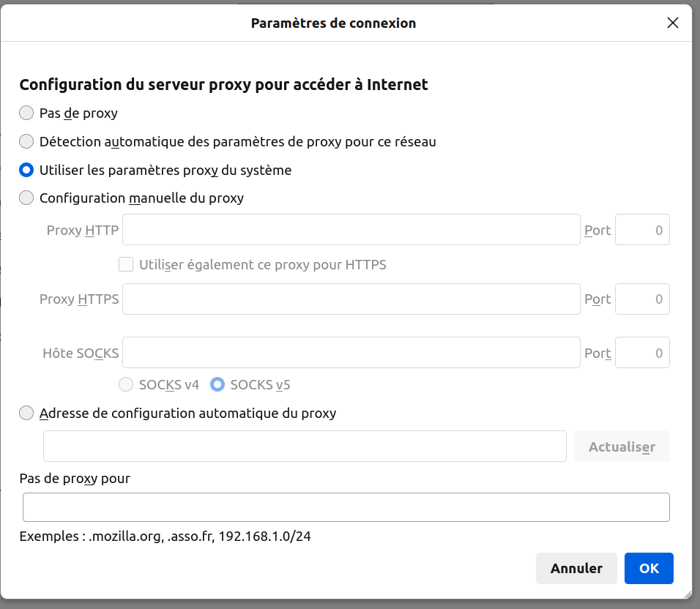
Task: Click the Proxy HTTP address field
Action: [351, 230]
